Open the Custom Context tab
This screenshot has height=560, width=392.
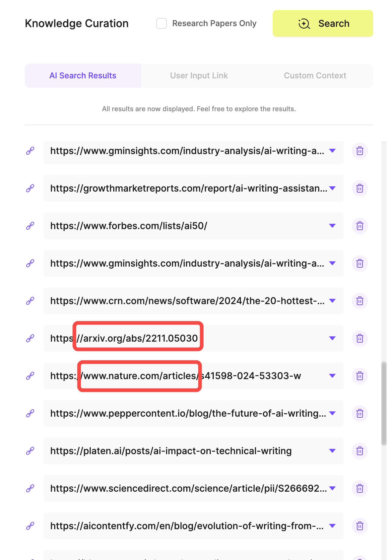[315, 76]
